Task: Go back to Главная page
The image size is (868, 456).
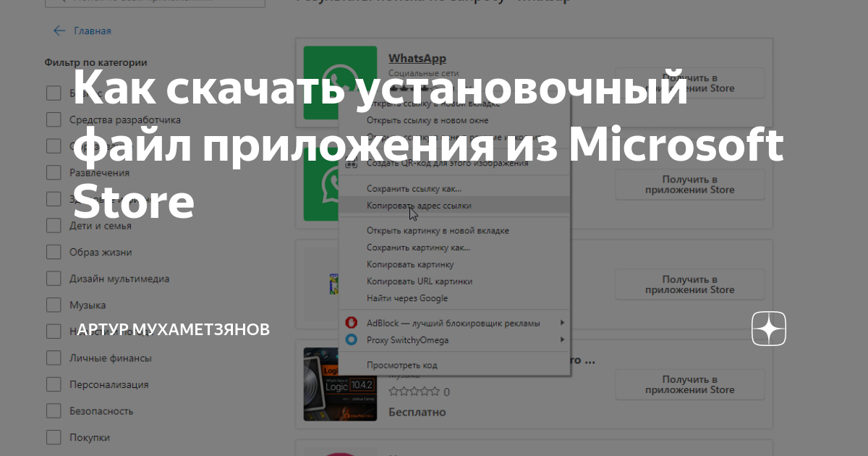Action: pyautogui.click(x=82, y=31)
